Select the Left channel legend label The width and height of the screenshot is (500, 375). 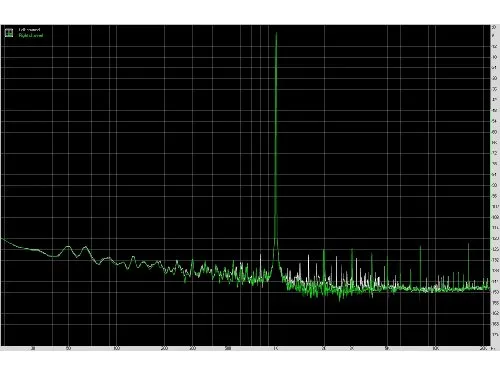(x=29, y=30)
